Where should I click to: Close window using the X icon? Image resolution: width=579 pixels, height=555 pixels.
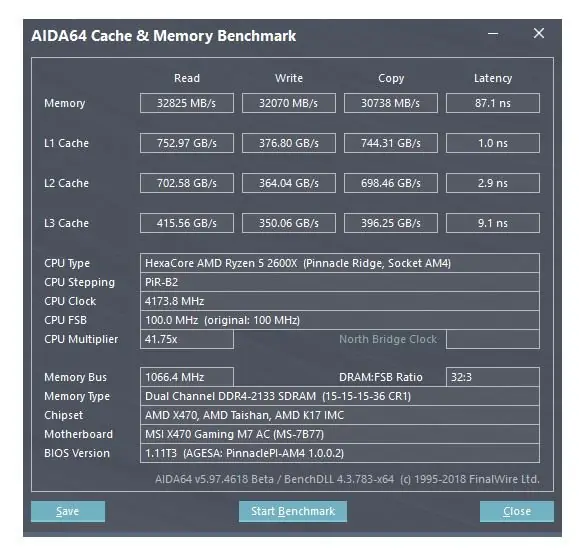(539, 33)
